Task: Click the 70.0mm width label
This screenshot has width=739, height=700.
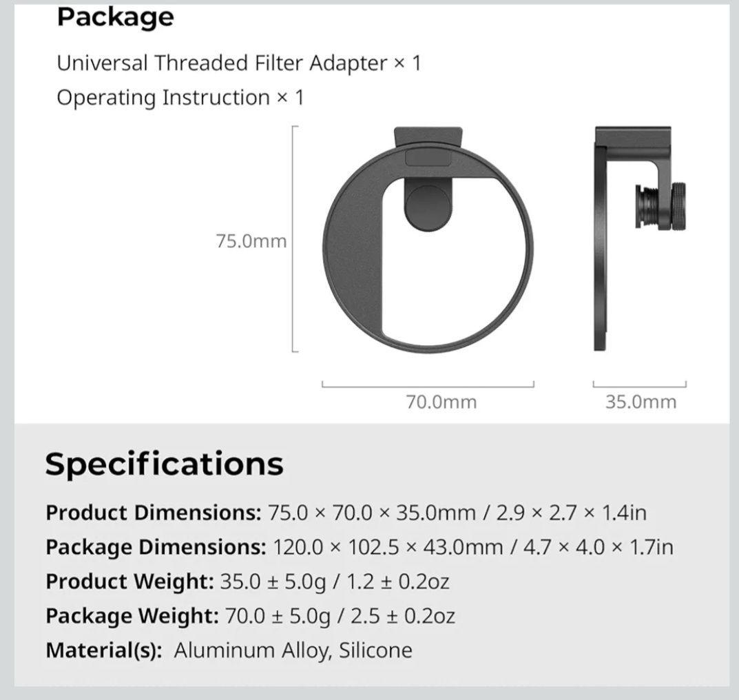Action: pos(441,402)
